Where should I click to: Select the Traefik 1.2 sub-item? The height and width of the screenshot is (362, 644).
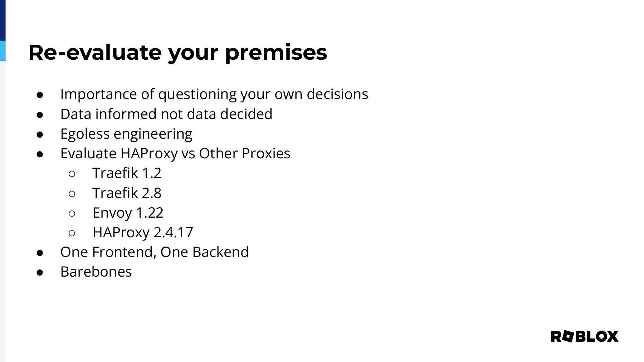[x=127, y=173]
